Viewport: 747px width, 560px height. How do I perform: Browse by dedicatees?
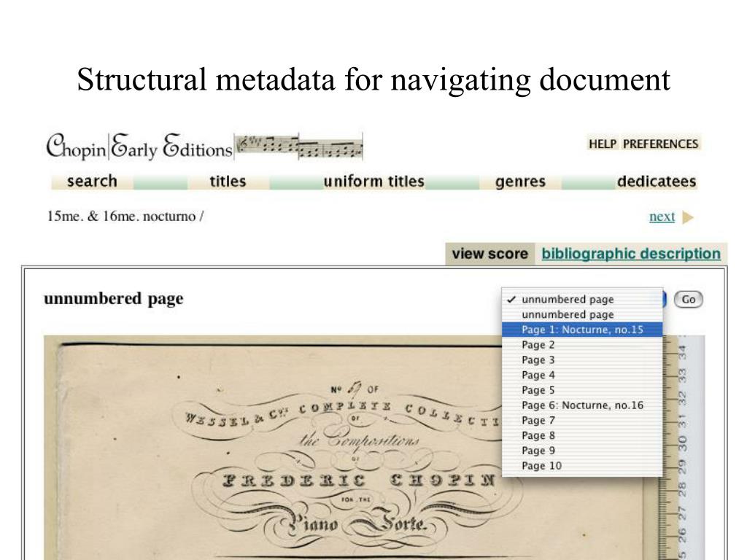tap(657, 182)
